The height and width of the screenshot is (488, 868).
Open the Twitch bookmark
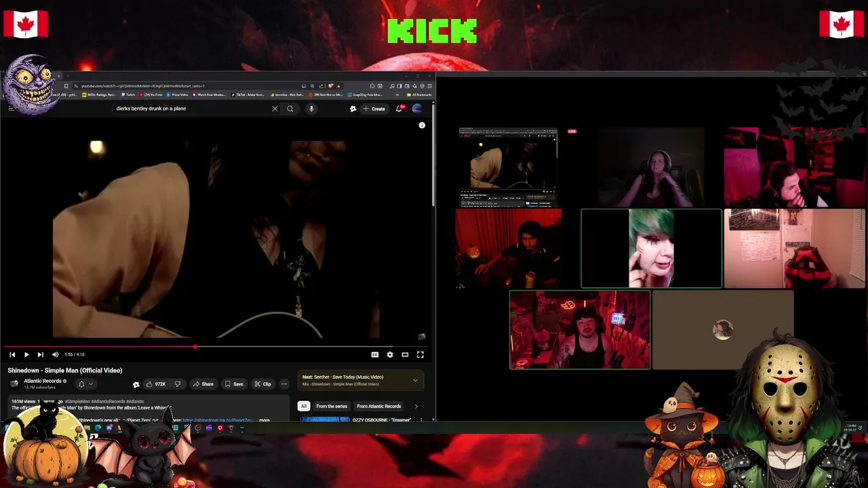coord(128,95)
